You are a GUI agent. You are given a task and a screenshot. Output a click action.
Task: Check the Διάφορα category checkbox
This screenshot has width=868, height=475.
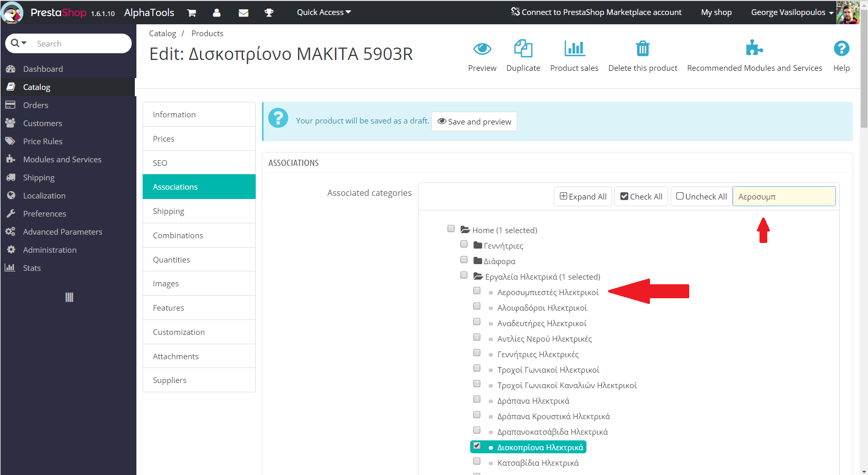464,259
